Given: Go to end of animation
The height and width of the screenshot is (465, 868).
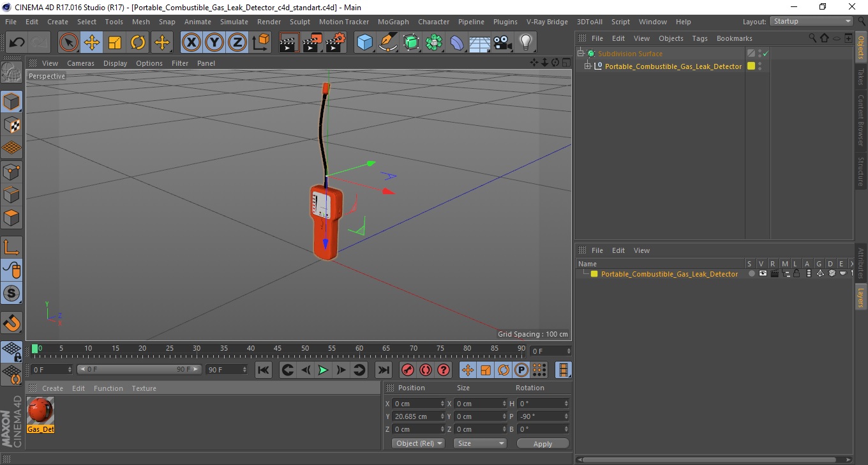Looking at the screenshot, I should tap(383, 370).
